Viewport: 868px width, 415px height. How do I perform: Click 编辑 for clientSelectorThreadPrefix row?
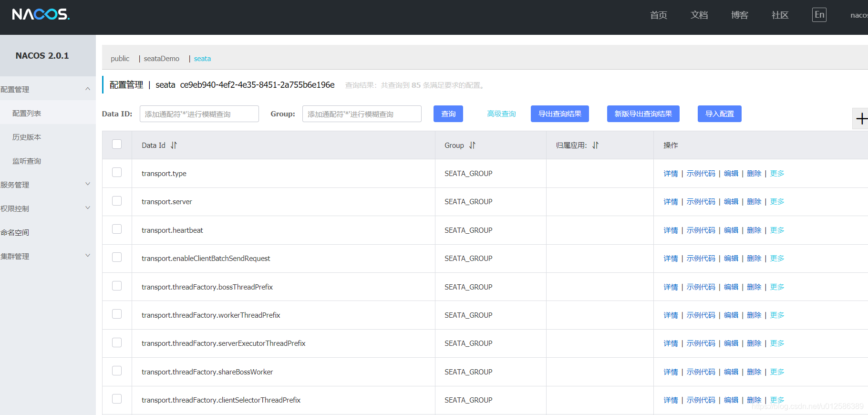pyautogui.click(x=731, y=400)
